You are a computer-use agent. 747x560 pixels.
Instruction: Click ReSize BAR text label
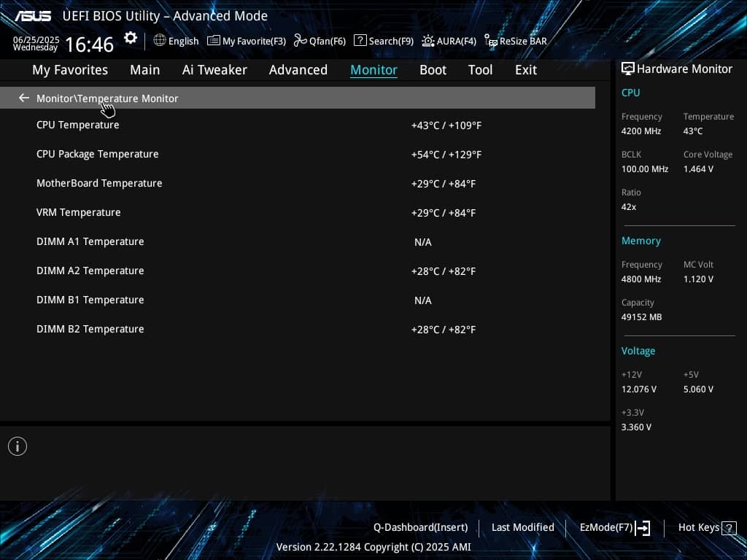(x=523, y=41)
